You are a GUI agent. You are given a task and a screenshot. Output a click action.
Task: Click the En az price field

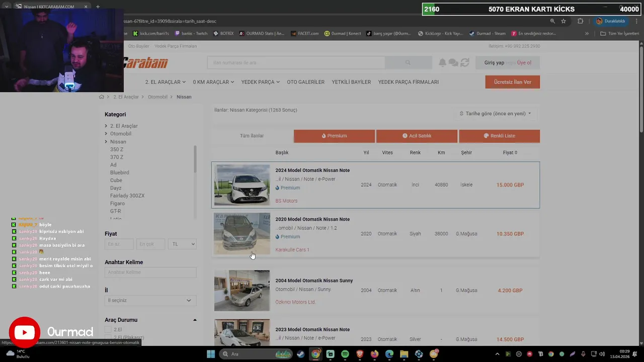point(119,244)
